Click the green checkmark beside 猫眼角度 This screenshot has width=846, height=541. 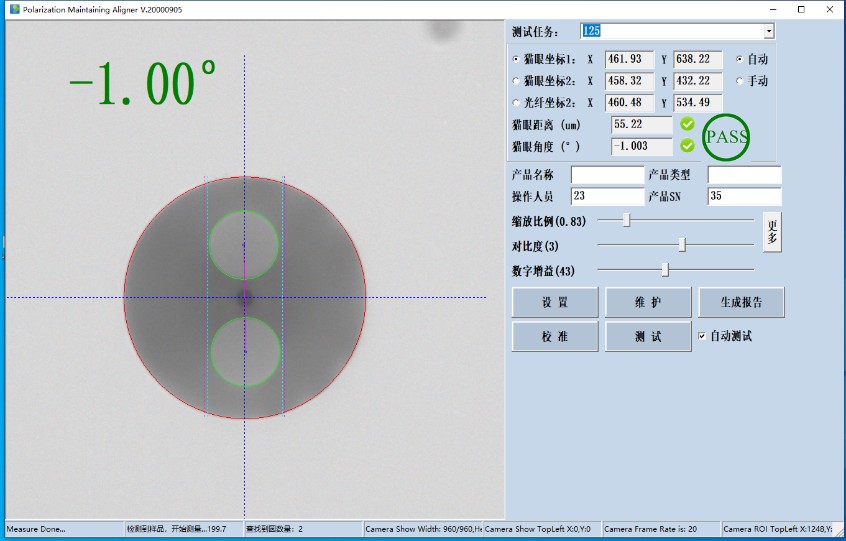(687, 146)
